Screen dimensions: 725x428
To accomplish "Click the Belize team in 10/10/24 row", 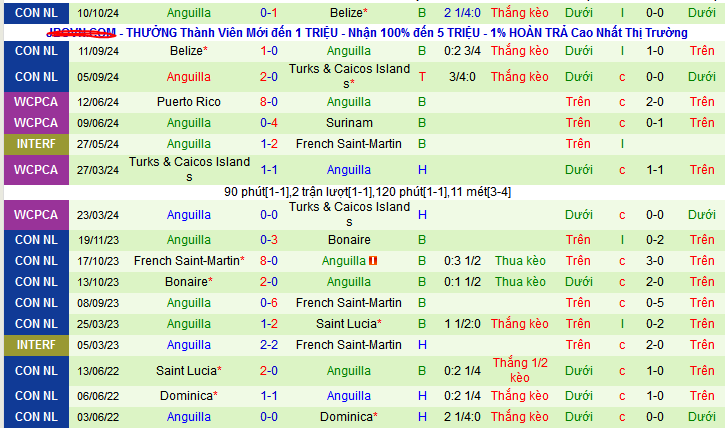I will 349,12.
